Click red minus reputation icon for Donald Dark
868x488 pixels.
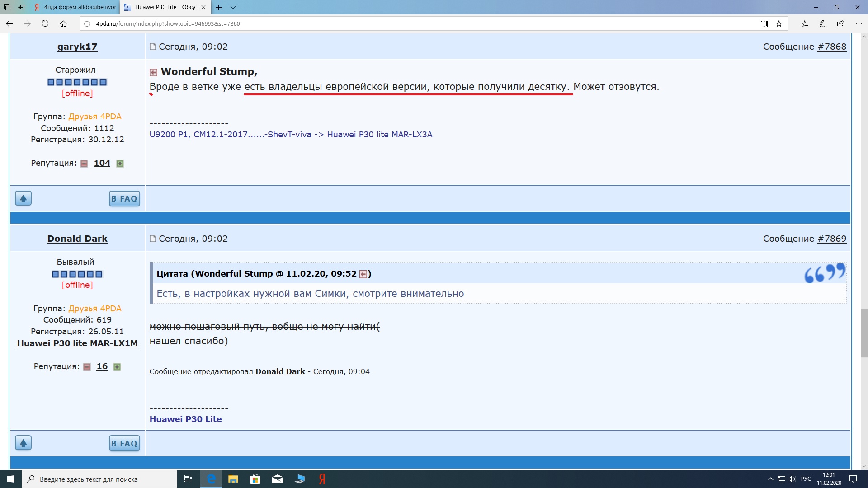click(x=87, y=367)
